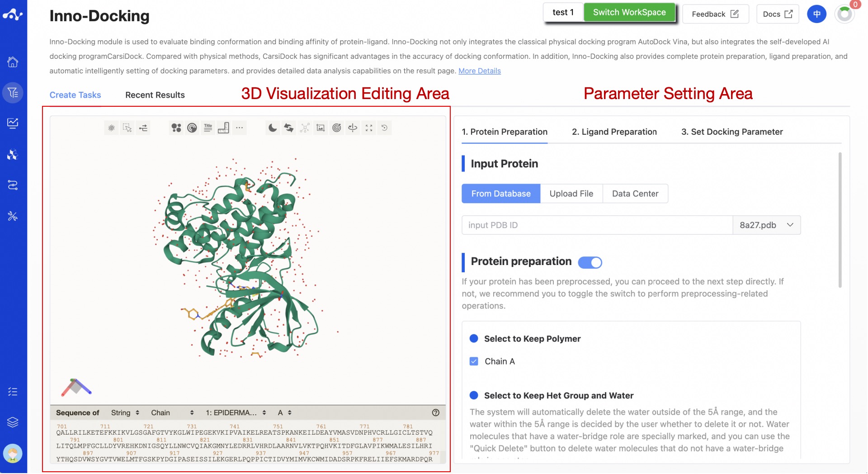Click the surface/focus circles icon in viewer

[192, 128]
